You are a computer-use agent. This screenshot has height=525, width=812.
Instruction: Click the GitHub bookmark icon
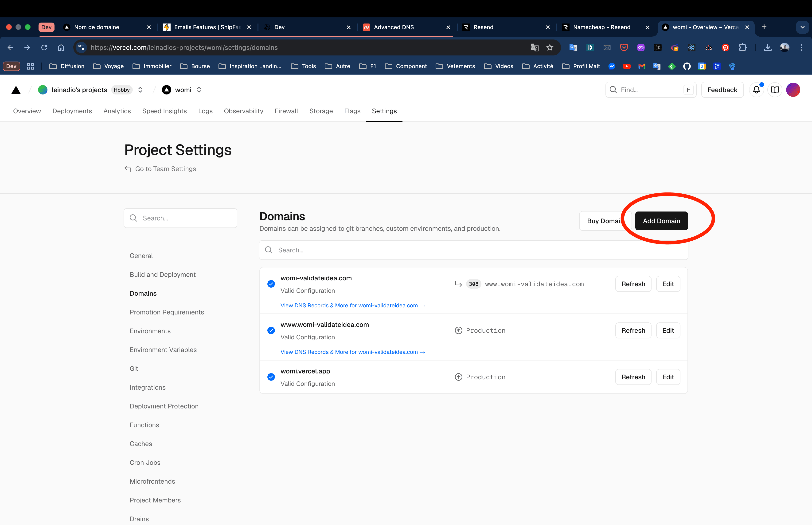tap(687, 67)
